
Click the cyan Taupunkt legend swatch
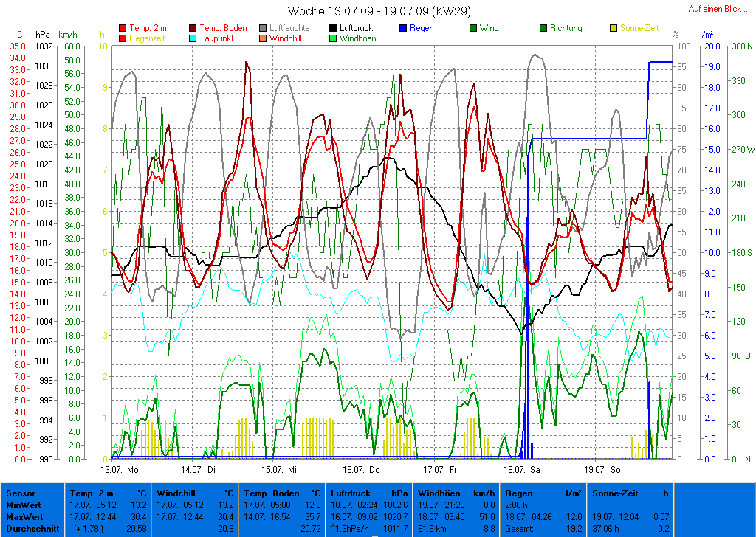coord(193,38)
